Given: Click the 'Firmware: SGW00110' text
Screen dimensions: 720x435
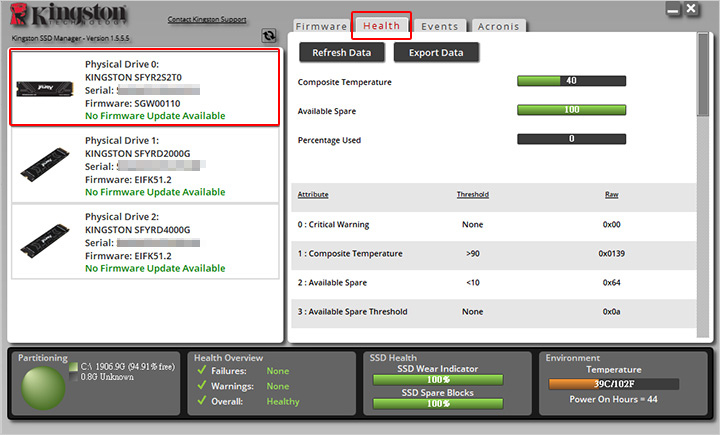Looking at the screenshot, I should pyautogui.click(x=133, y=103).
